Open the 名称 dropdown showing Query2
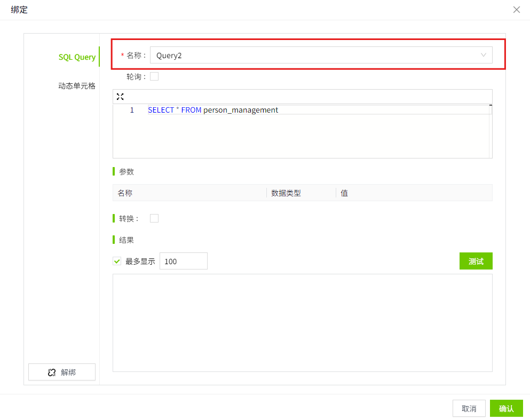 [321, 55]
